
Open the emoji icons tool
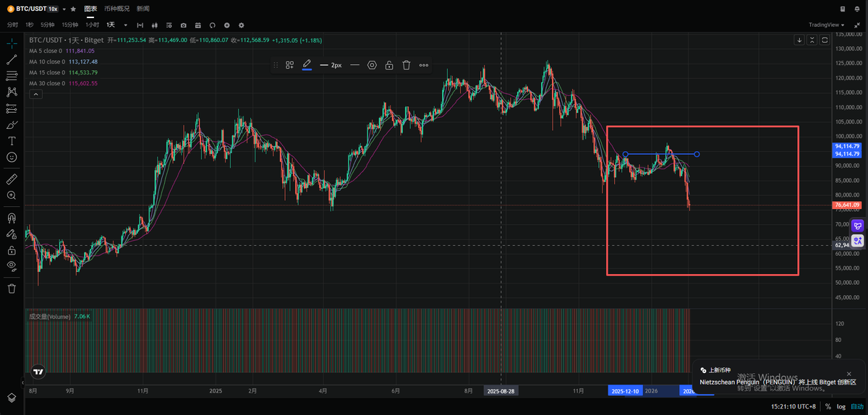click(12, 157)
